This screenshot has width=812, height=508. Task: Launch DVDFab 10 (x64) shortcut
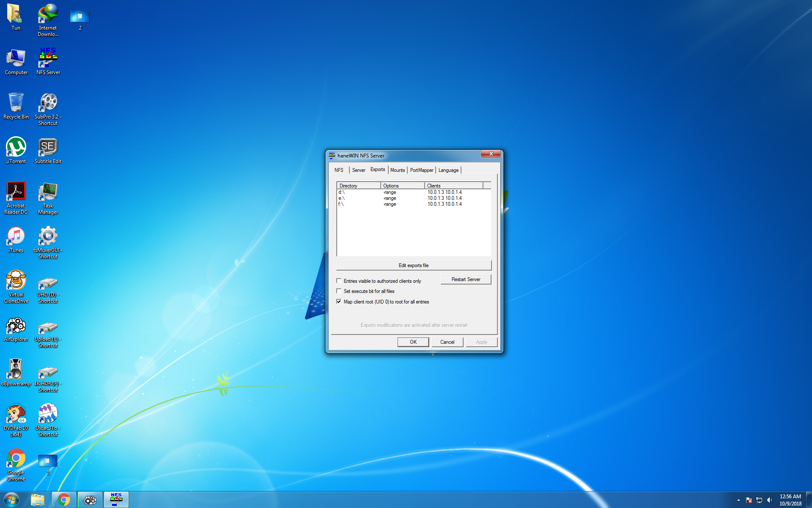(16, 420)
